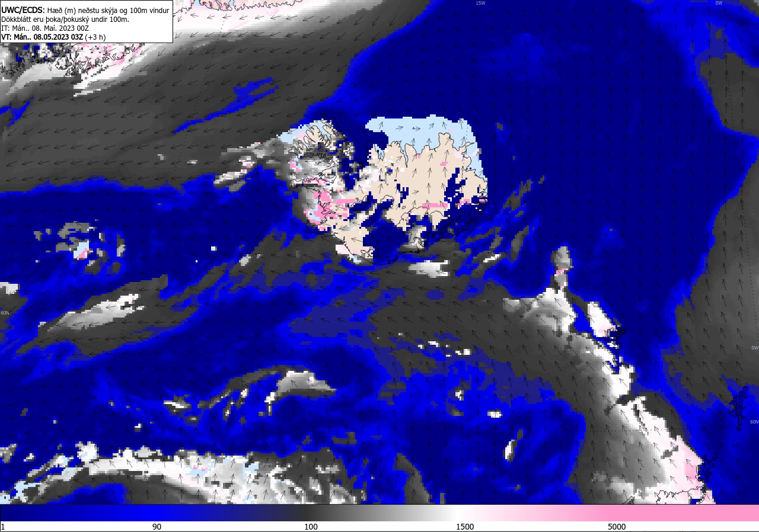Click the text "Dökkblátt eru þoka/þokuský undir 100m."

click(x=65, y=19)
